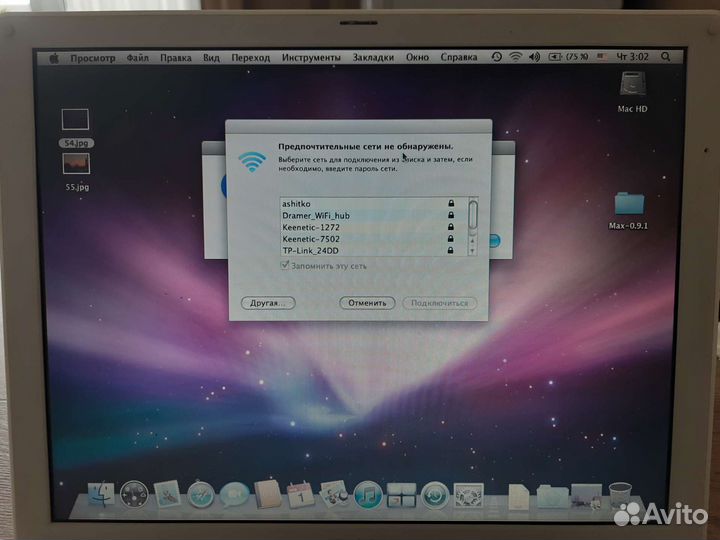The image size is (720, 540).
Task: Click the network list scroll up arrow
Action: tap(472, 241)
